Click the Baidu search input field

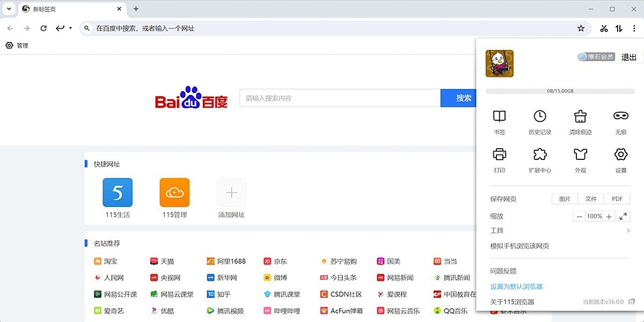(x=338, y=98)
